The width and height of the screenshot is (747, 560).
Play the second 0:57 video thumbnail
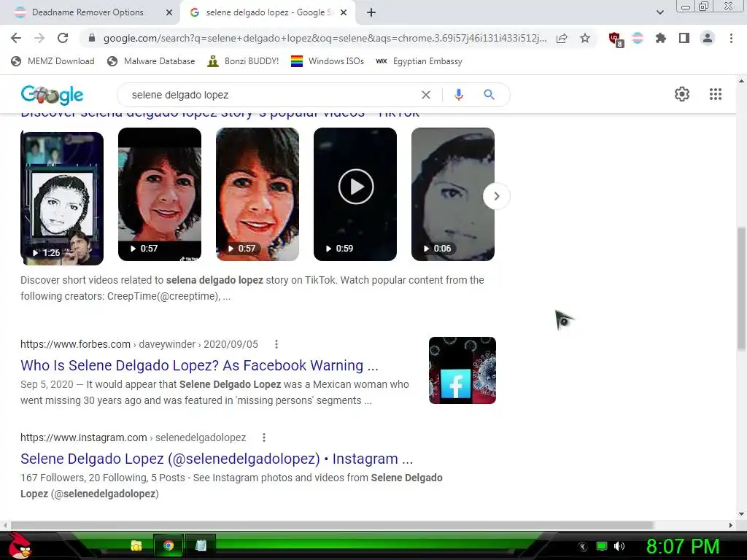point(258,194)
